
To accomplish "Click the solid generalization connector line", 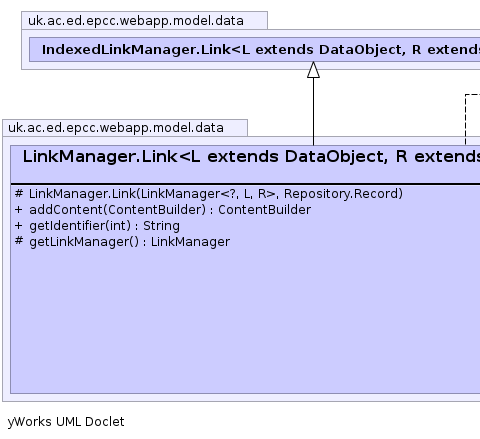I will 313,112.
